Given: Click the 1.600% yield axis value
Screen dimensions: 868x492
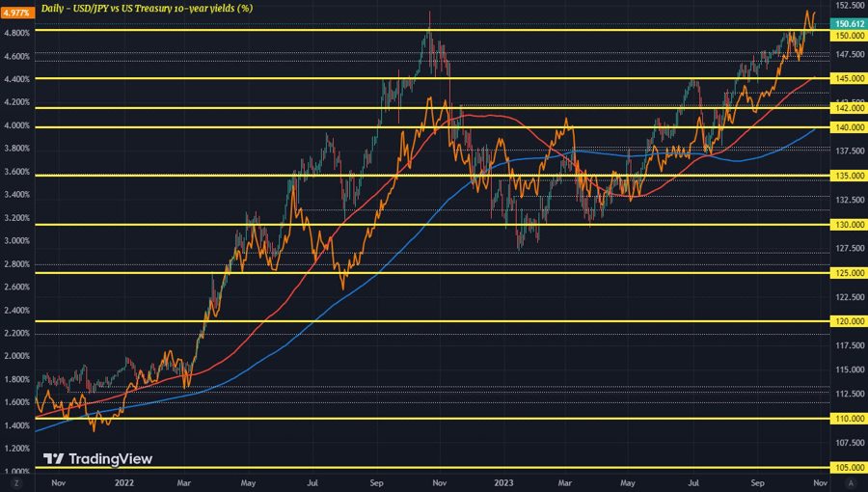Looking at the screenshot, I should 16,402.
